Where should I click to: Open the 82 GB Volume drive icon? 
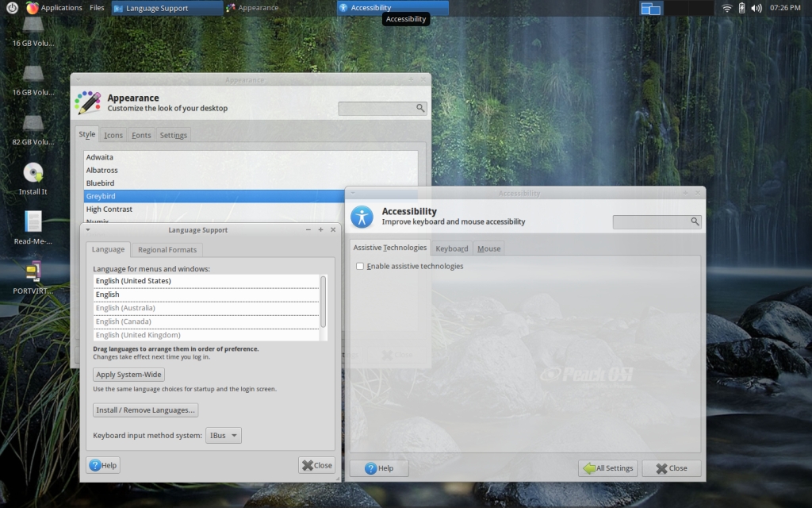click(x=33, y=125)
